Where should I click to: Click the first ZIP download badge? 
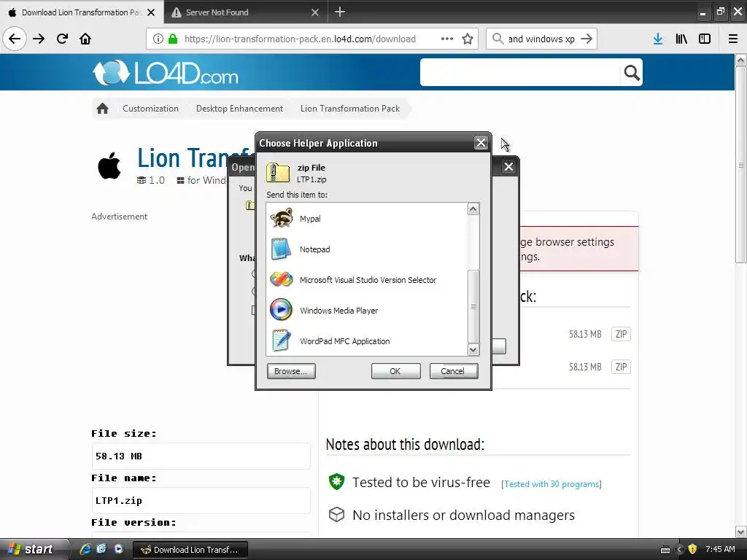point(621,334)
